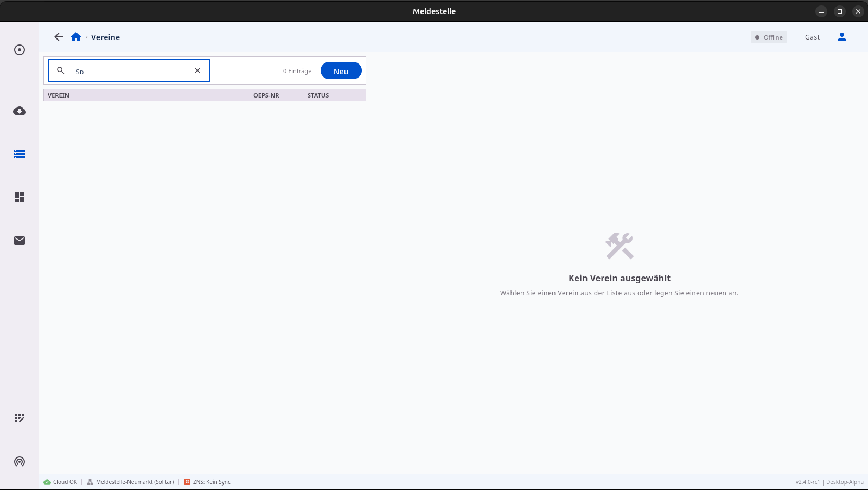Image resolution: width=868 pixels, height=490 pixels.
Task: Click into the club search field
Action: point(130,71)
